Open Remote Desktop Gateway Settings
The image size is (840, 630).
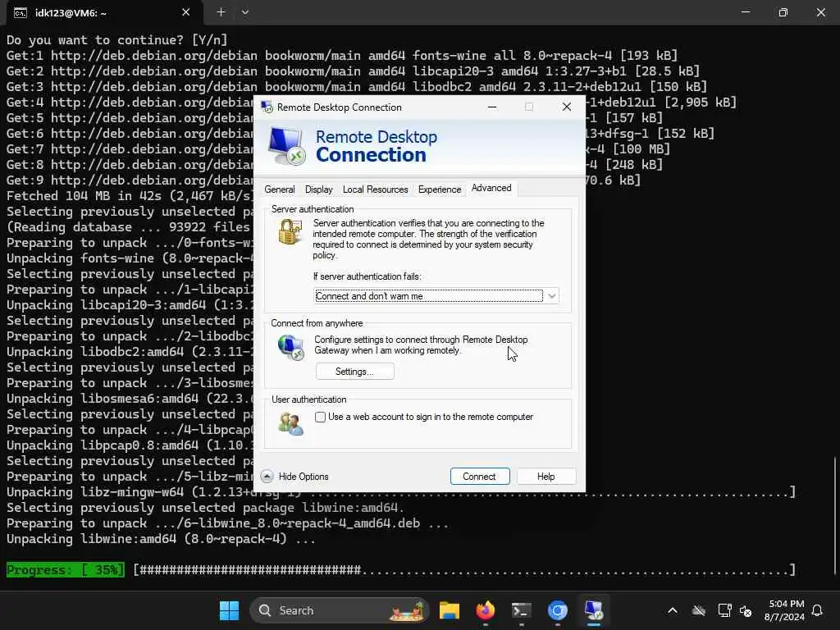tap(354, 372)
